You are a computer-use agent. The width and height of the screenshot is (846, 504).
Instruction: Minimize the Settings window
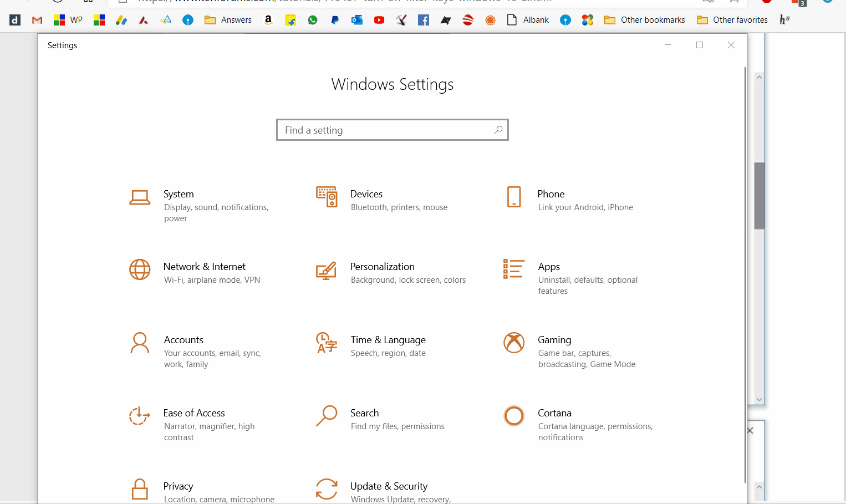click(x=668, y=45)
